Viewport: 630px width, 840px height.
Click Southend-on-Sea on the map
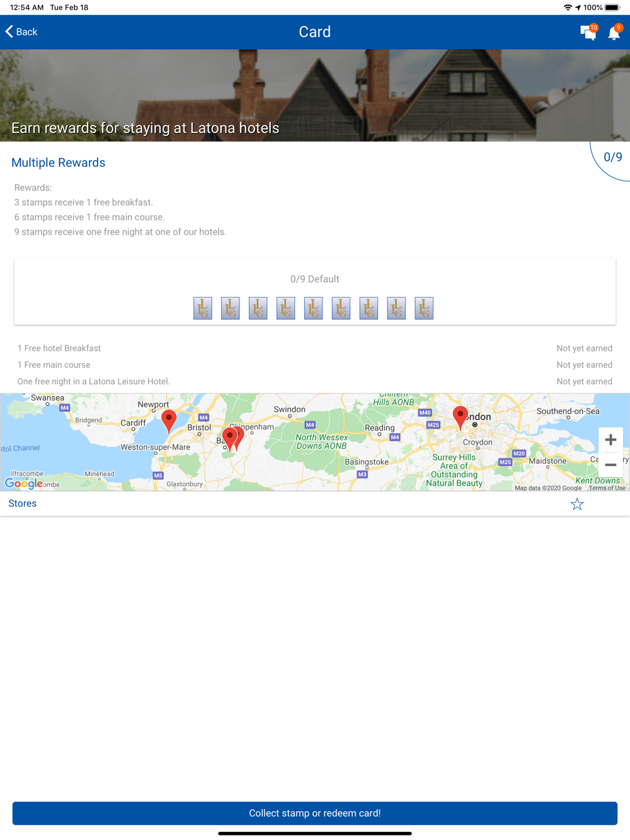568,411
